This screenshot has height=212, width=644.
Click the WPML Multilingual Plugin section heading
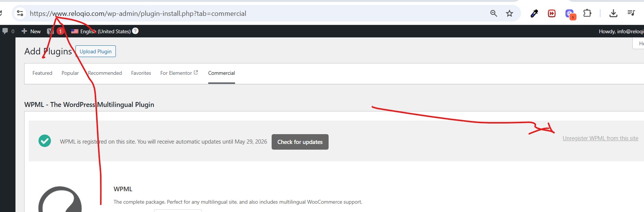[x=89, y=105]
